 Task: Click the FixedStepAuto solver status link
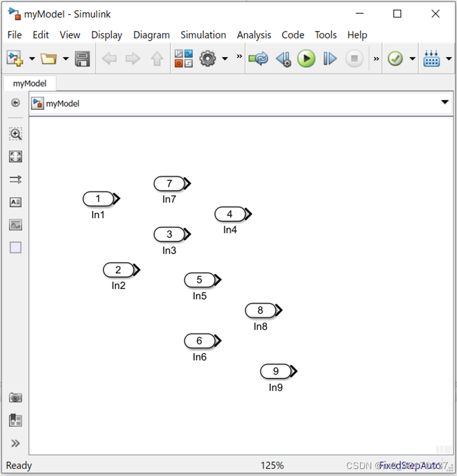410,465
